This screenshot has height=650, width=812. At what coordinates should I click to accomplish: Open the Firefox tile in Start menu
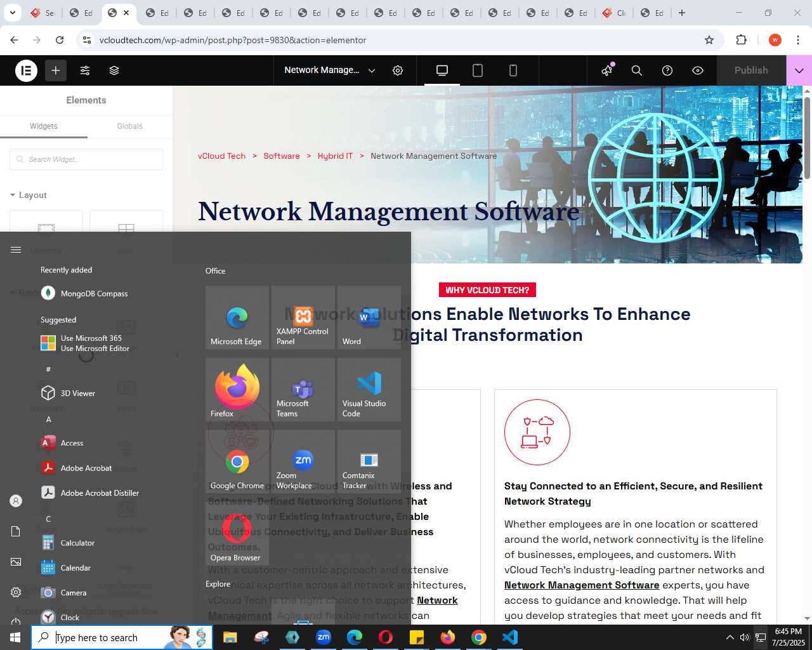click(x=237, y=390)
